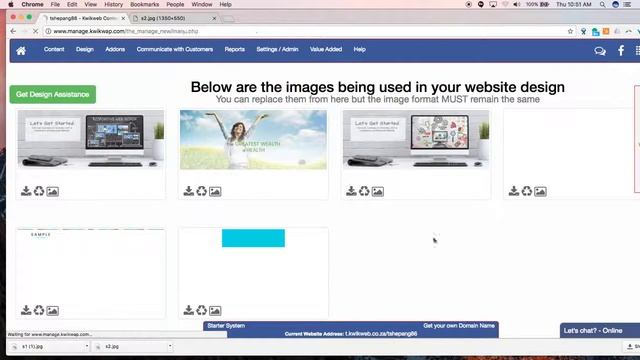Click the SAMPLE image thumbnail
640x360 pixels.
91,235
